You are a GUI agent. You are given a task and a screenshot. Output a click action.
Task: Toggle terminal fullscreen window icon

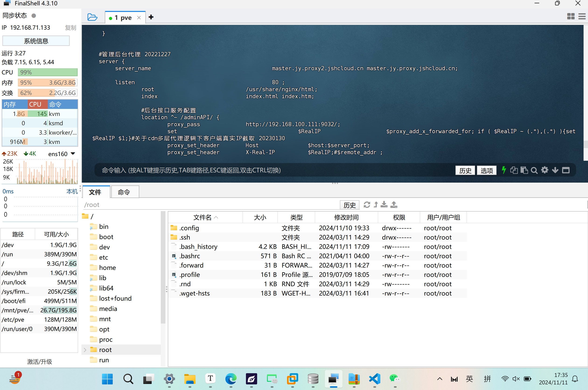[566, 170]
